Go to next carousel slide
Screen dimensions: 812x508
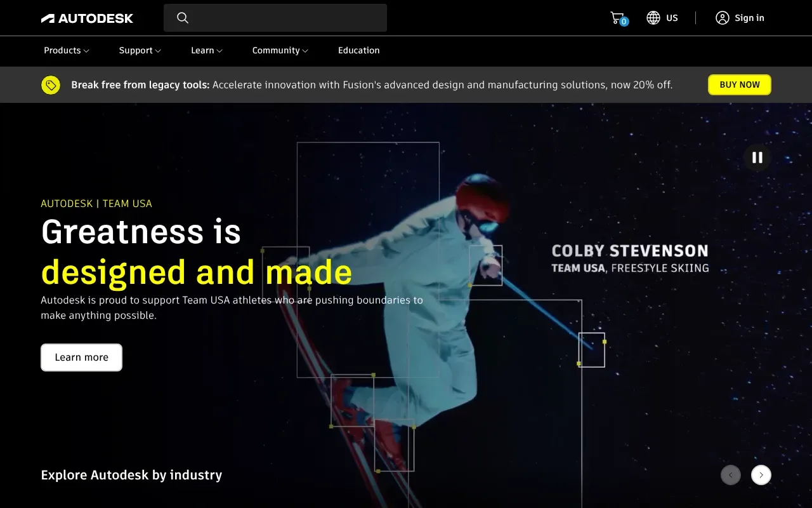point(761,475)
